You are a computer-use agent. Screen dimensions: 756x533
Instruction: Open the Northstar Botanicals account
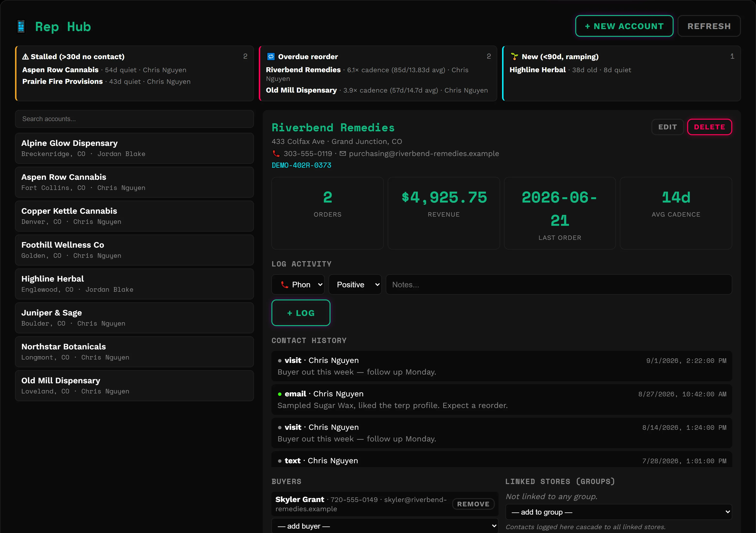(x=134, y=352)
